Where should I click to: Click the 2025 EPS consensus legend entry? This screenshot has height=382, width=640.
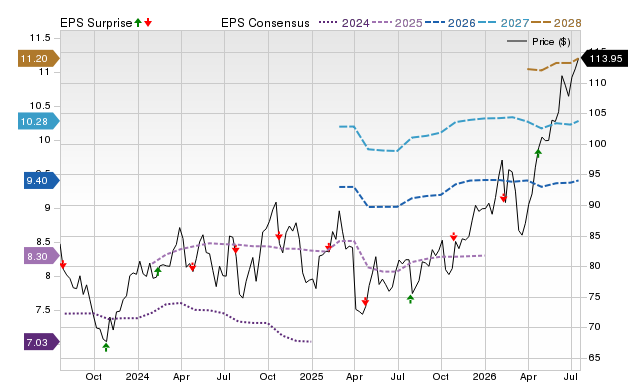(397, 23)
